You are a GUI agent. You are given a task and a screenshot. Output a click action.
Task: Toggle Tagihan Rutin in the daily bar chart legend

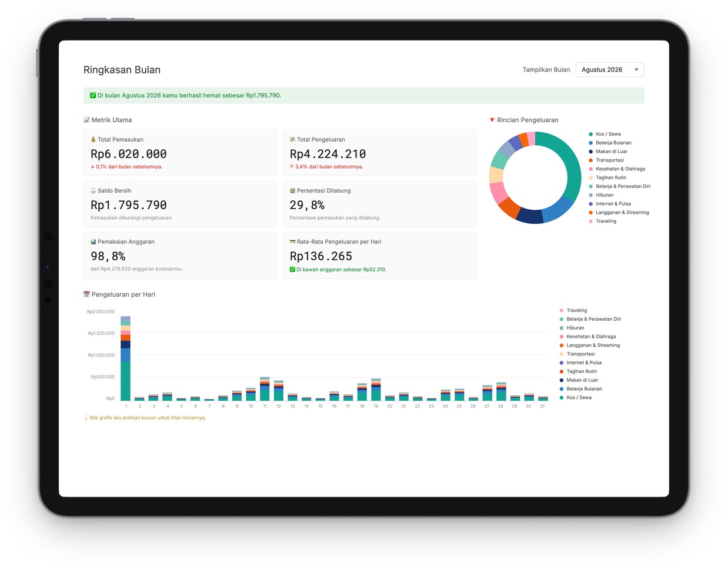(578, 371)
